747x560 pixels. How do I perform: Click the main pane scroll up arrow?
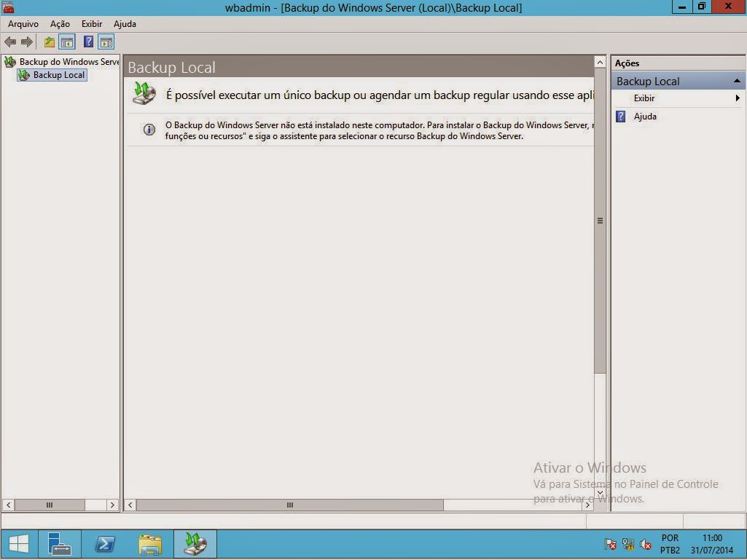coord(600,63)
